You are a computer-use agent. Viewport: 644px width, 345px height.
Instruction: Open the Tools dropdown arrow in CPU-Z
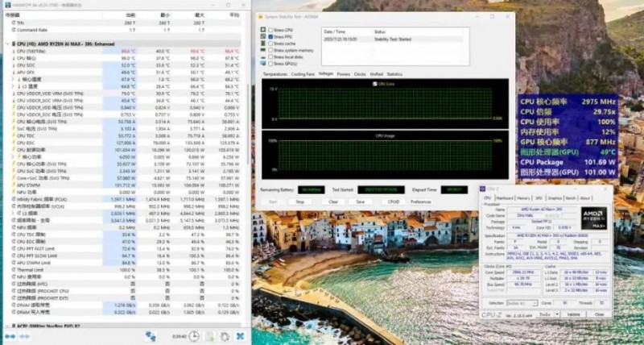(557, 314)
